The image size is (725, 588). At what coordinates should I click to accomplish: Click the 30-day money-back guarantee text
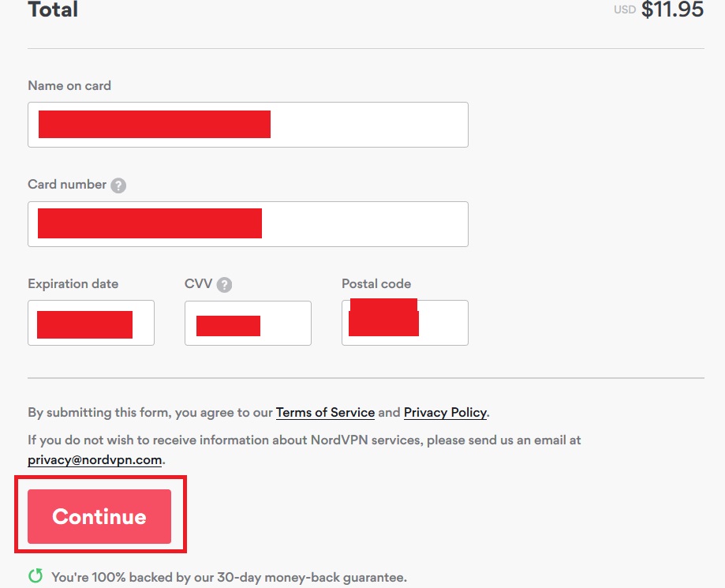230,578
